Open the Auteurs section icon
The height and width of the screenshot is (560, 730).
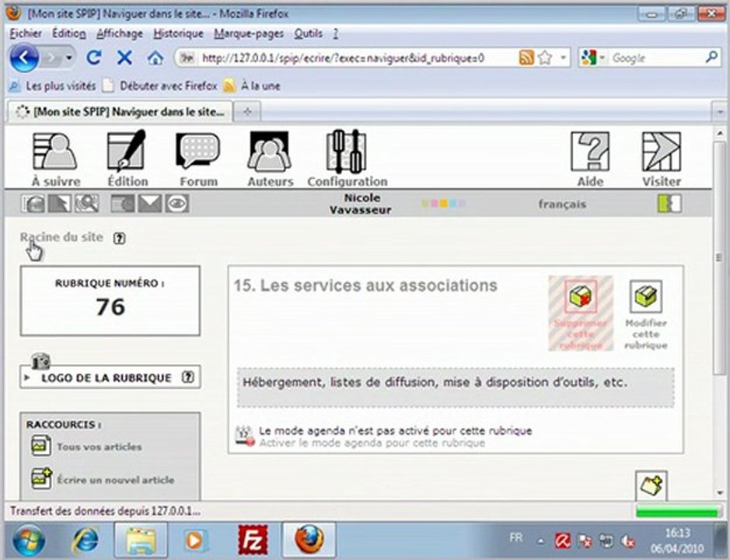coord(270,152)
